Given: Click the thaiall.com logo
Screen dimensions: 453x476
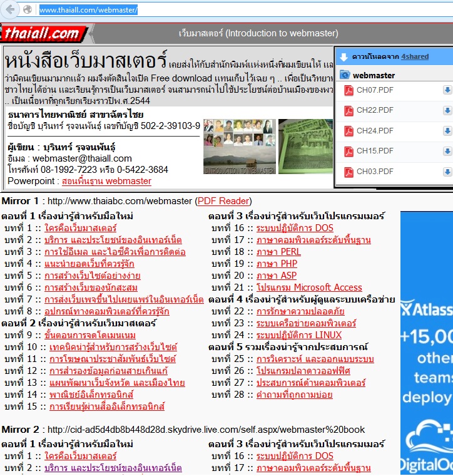Looking at the screenshot, I should pos(42,34).
